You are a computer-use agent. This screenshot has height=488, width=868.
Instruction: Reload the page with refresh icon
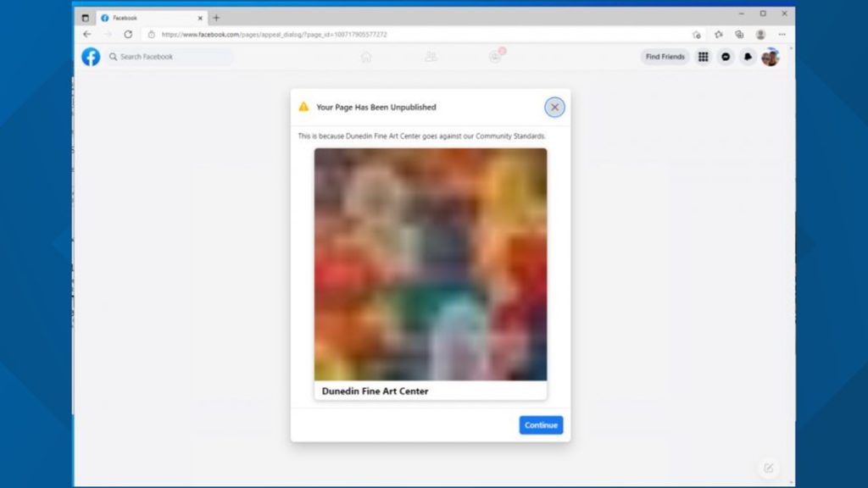click(x=128, y=34)
